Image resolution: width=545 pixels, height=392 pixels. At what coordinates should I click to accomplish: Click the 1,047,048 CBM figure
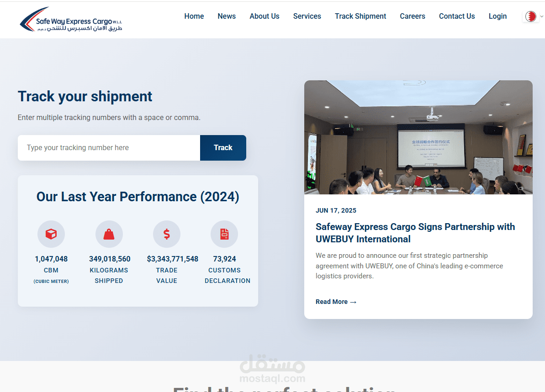pos(51,259)
